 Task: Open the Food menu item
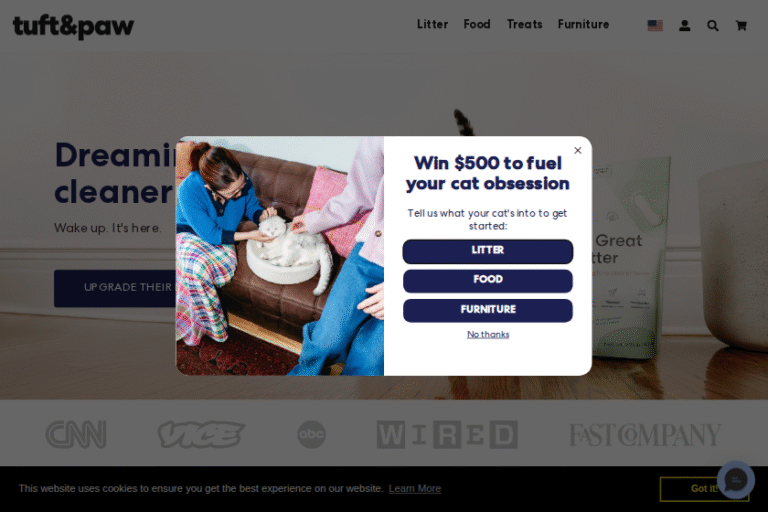(477, 24)
